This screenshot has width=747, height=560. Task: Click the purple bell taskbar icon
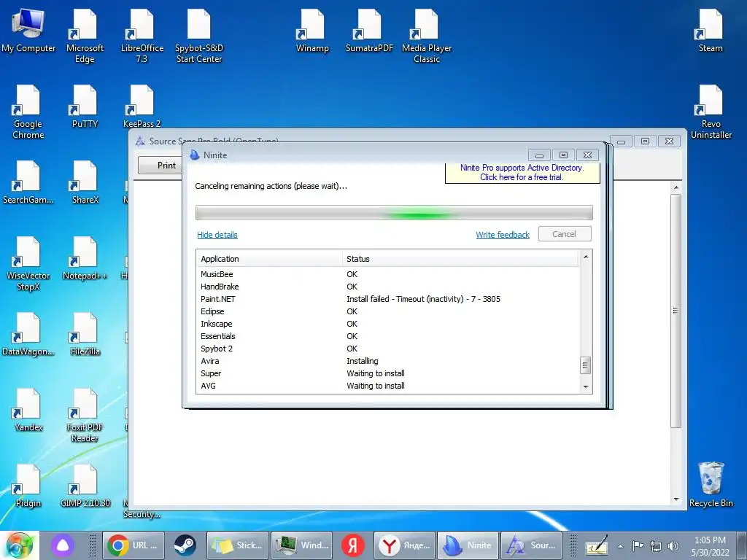point(63,545)
